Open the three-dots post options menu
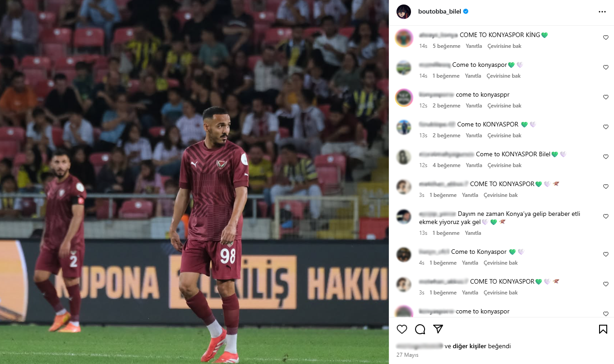This screenshot has height=364, width=614. tap(602, 12)
